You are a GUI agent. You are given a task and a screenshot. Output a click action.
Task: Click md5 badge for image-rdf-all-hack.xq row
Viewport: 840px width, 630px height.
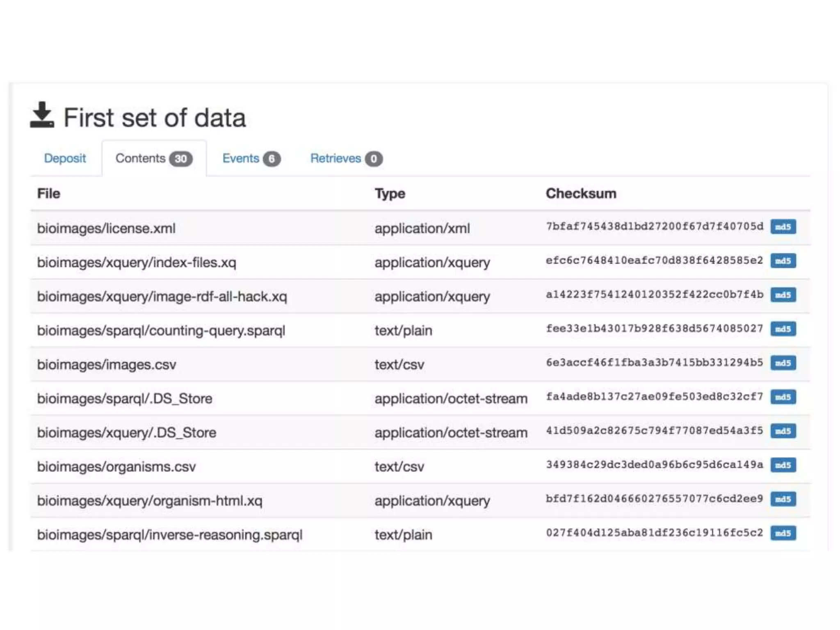pyautogui.click(x=783, y=295)
